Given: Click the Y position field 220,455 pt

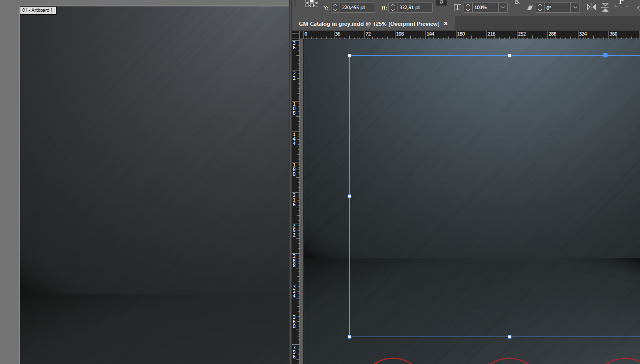Looking at the screenshot, I should point(357,8).
